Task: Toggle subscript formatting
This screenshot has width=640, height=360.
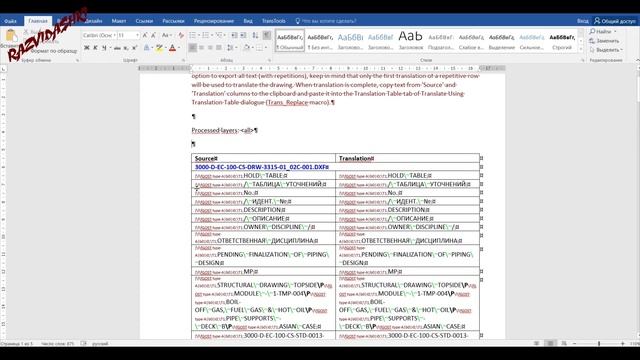Action: click(x=126, y=48)
